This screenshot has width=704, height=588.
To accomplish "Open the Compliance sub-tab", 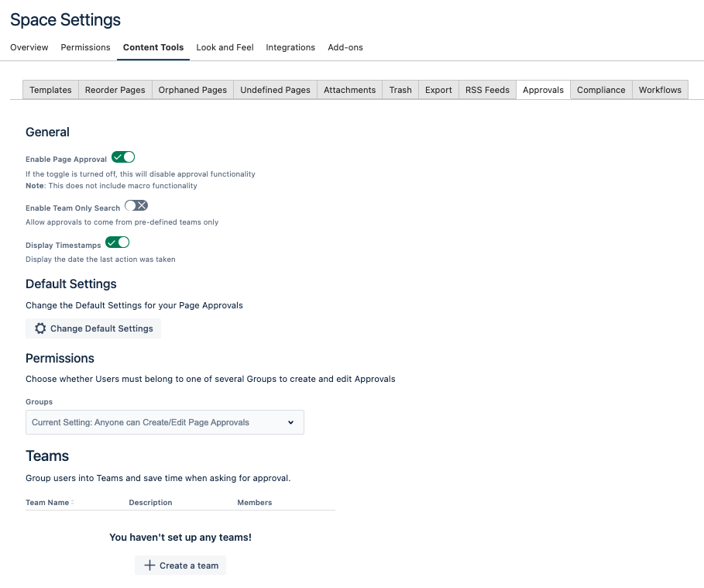I will click(x=601, y=90).
